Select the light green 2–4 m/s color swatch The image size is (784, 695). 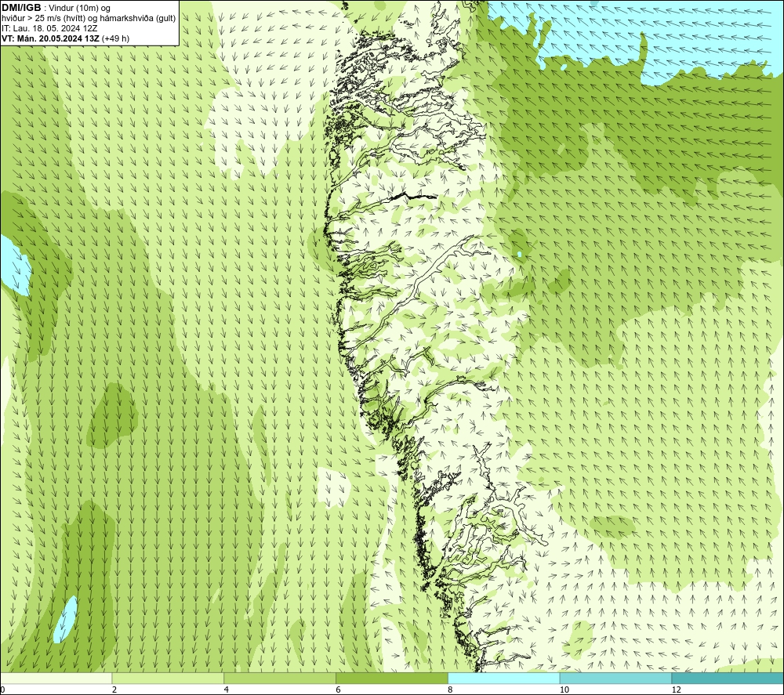(x=168, y=678)
